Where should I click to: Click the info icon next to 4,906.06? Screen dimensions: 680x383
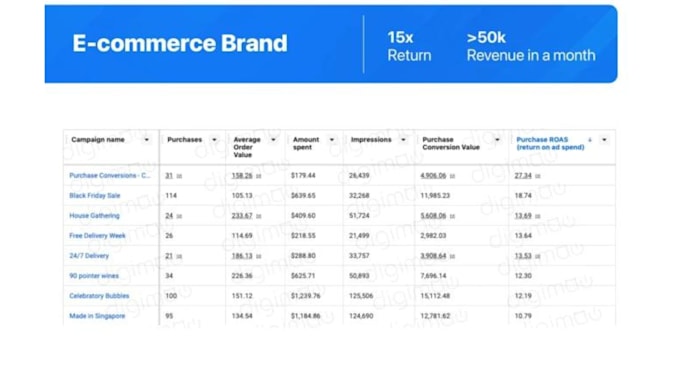point(452,176)
